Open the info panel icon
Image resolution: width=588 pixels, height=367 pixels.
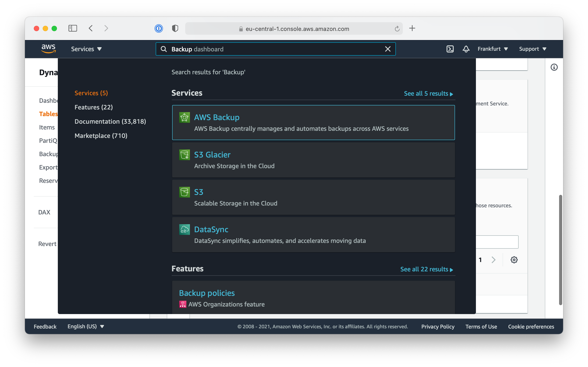(554, 67)
